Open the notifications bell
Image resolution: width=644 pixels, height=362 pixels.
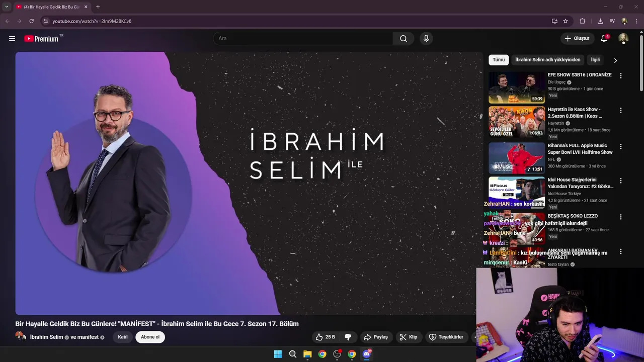pyautogui.click(x=605, y=39)
